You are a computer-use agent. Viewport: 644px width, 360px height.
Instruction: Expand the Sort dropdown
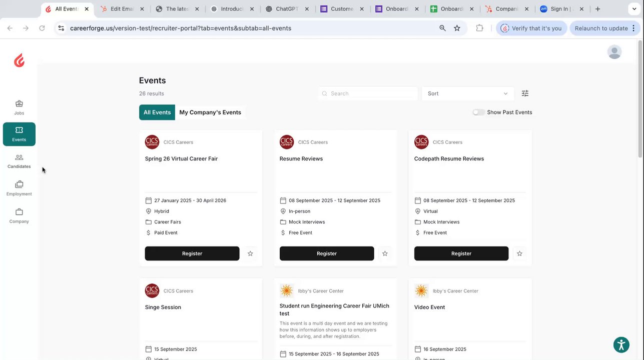[x=467, y=93]
